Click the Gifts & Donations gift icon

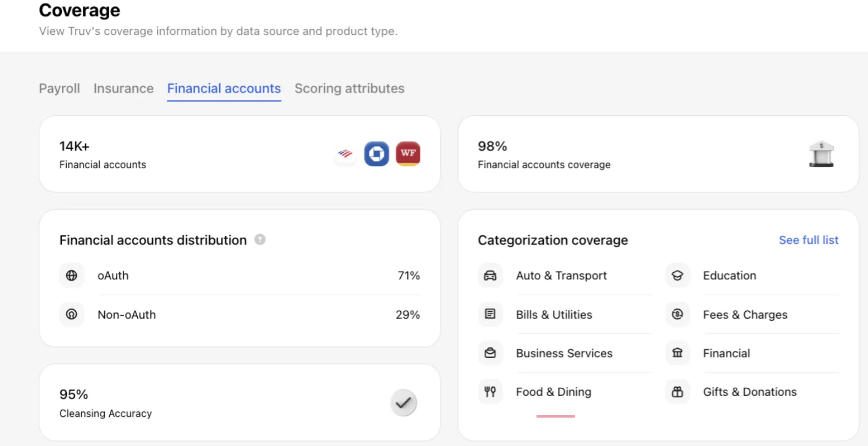pos(678,392)
